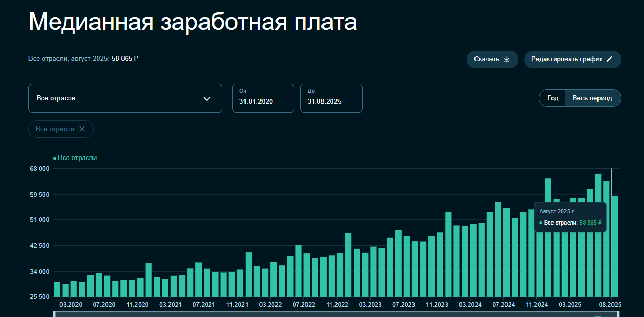This screenshot has height=317, width=644.
Task: Remove the Все отрасли chip via X
Action: click(x=82, y=129)
